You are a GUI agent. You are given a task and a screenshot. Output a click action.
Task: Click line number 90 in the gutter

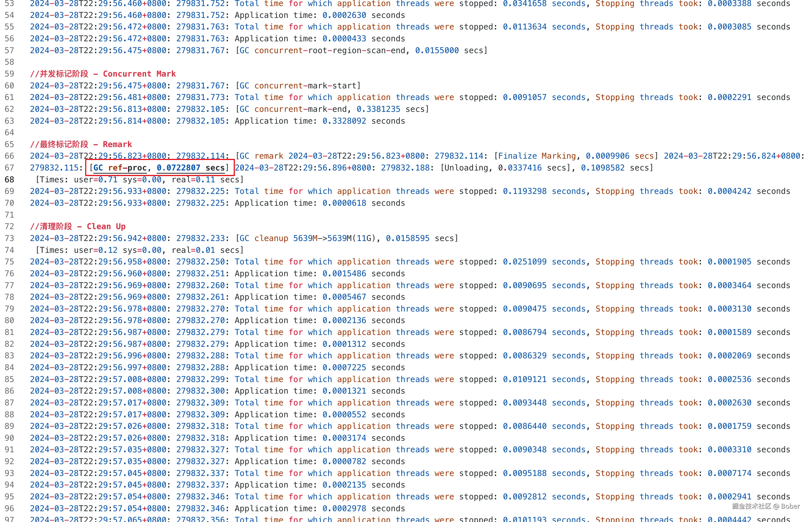point(9,438)
